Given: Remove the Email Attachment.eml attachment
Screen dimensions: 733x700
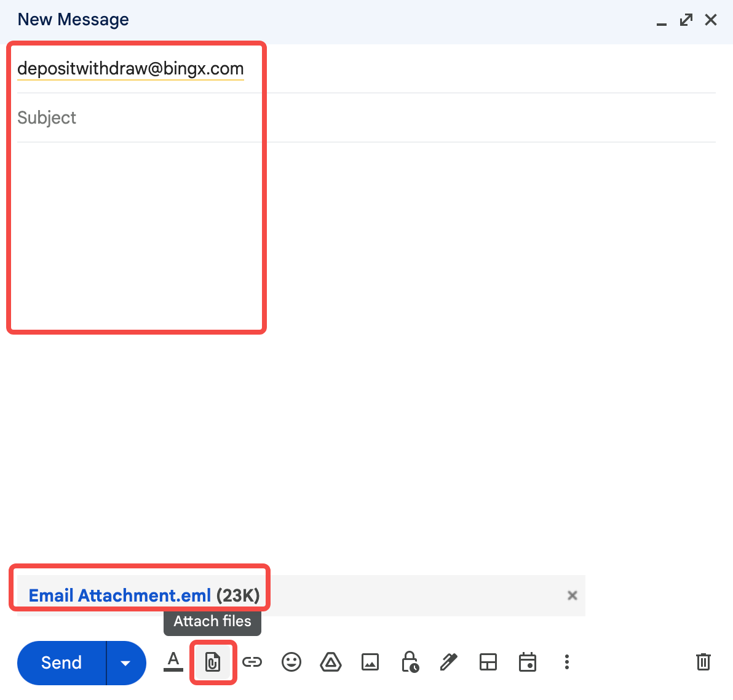Looking at the screenshot, I should (x=573, y=595).
